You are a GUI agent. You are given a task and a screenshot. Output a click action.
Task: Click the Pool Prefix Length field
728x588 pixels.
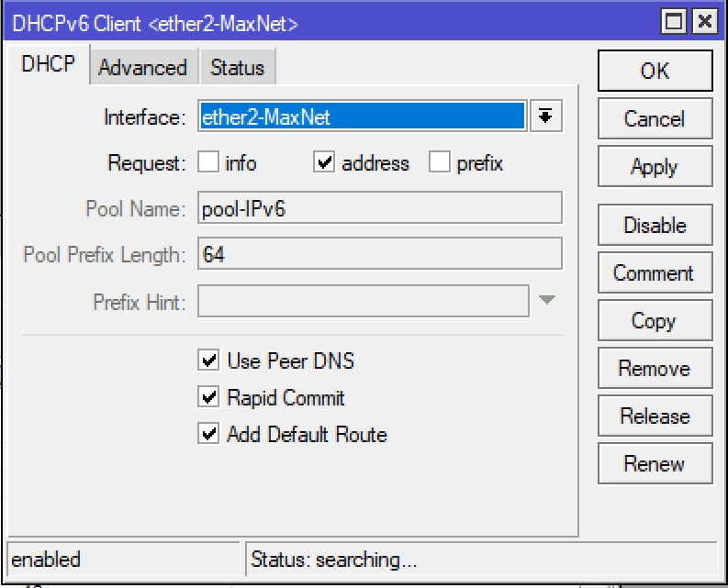tap(380, 254)
